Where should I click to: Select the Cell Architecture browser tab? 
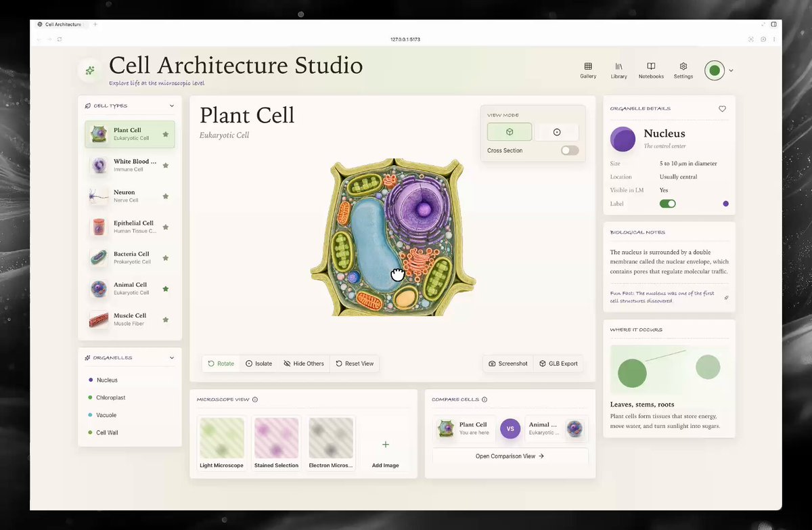click(x=61, y=24)
